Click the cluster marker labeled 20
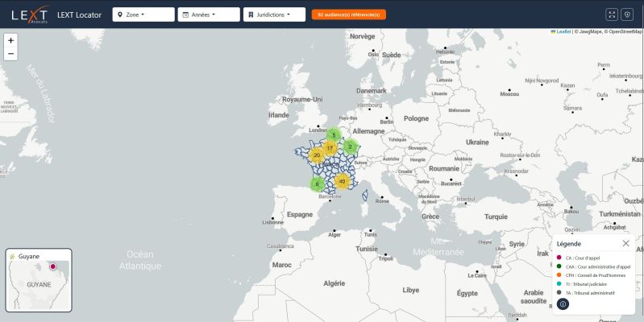Screen dimensions: 644x322 (317, 155)
